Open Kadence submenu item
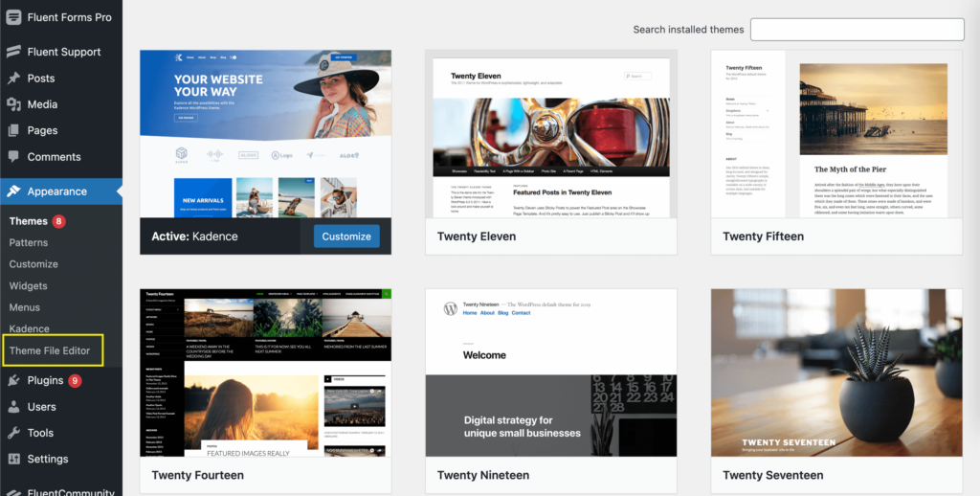The image size is (980, 496). coord(30,328)
